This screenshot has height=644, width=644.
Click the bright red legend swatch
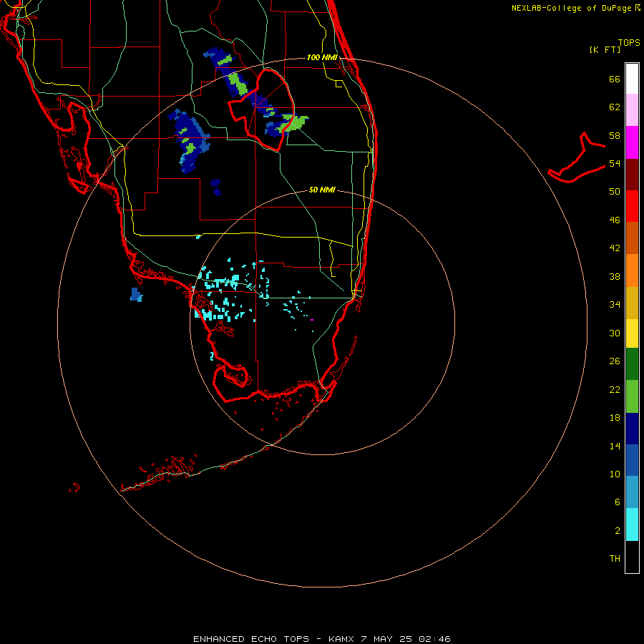tap(632, 206)
